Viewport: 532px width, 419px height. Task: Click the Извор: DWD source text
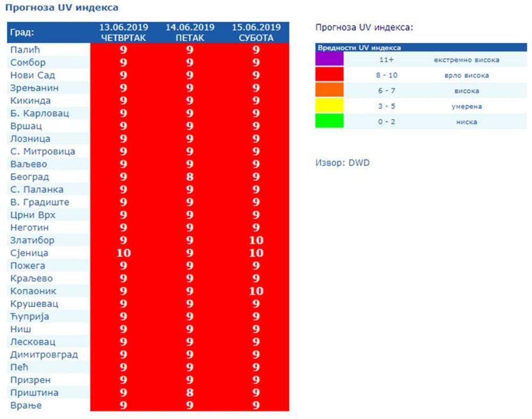[342, 163]
